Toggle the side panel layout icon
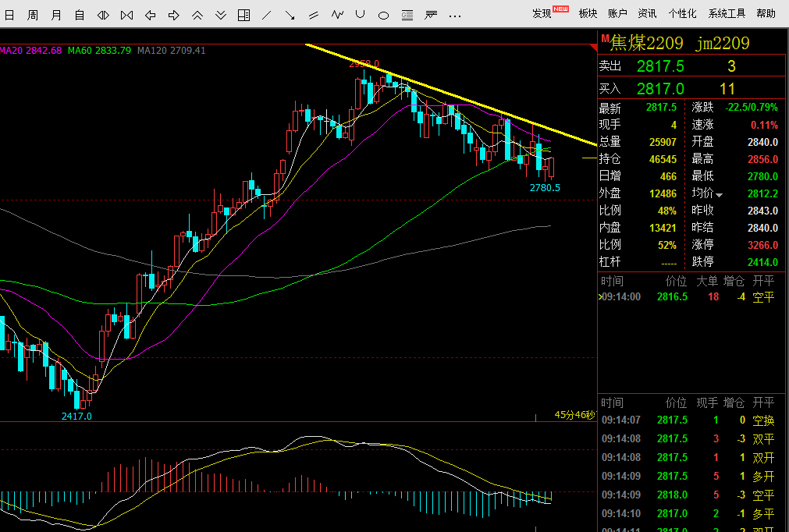The height and width of the screenshot is (532, 789). tap(243, 15)
